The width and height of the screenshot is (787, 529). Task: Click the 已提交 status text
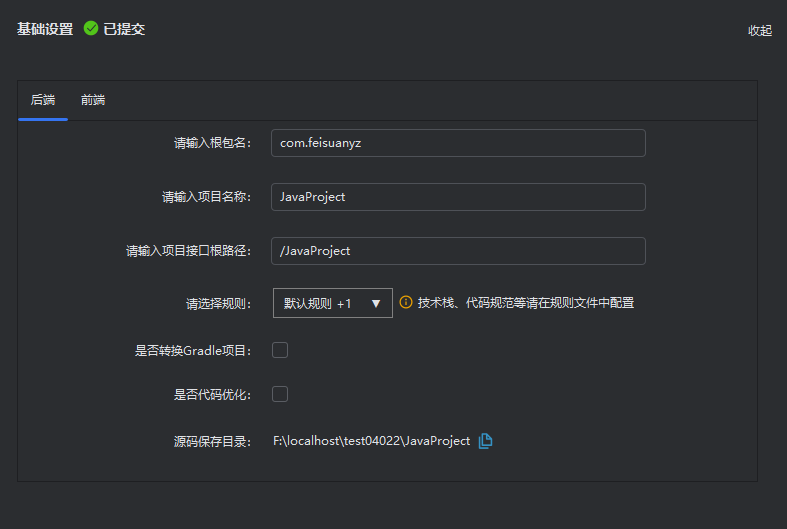point(124,29)
